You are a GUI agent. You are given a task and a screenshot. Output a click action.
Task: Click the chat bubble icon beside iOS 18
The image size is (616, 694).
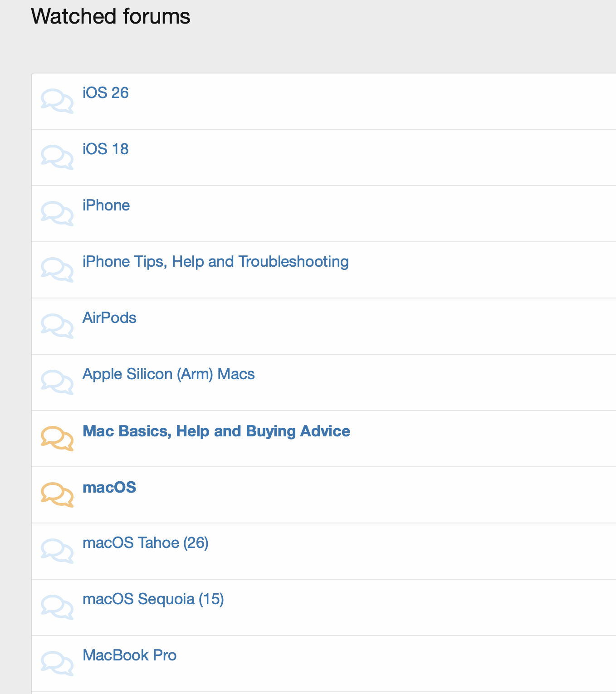coord(57,157)
